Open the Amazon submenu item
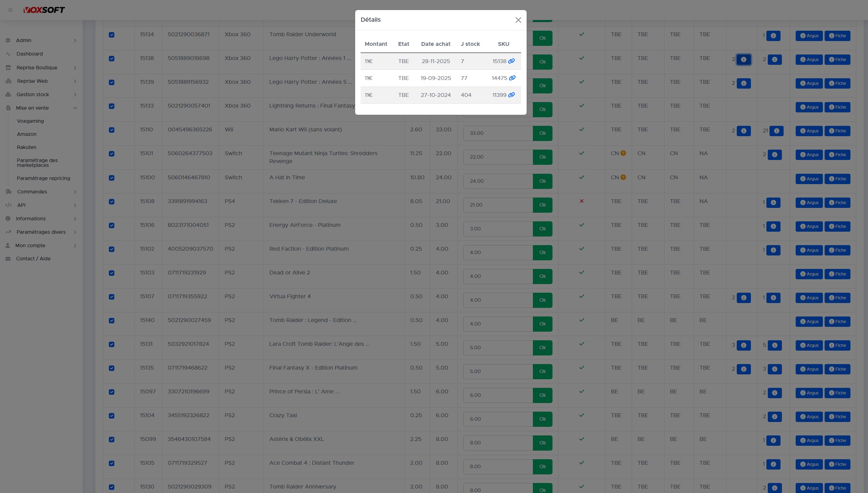Image resolution: width=868 pixels, height=493 pixels. click(27, 134)
